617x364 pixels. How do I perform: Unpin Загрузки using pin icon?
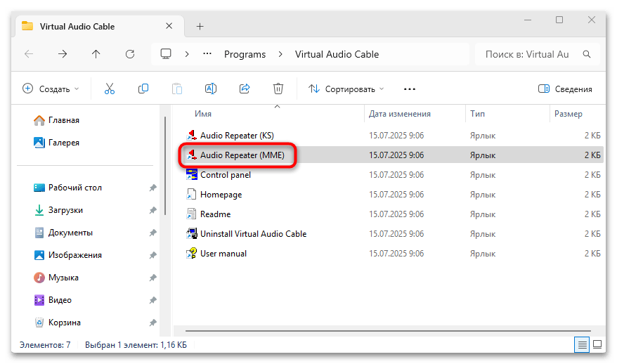(152, 210)
